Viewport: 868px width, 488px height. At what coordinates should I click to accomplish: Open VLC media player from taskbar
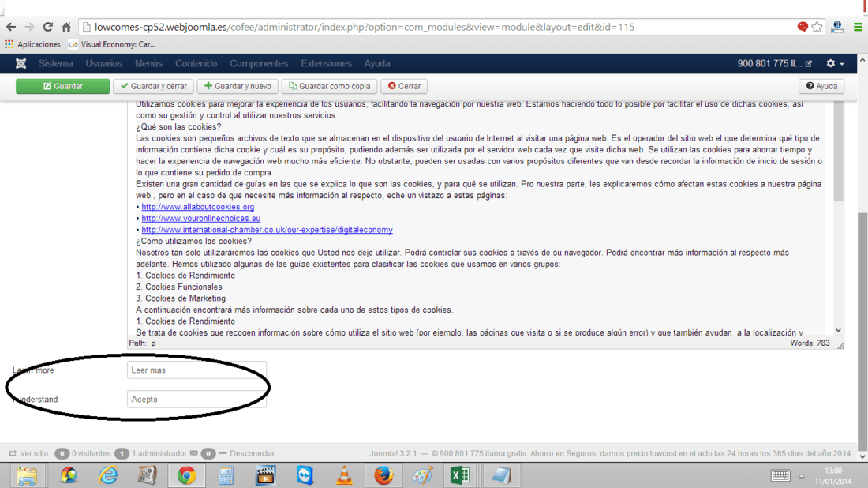344,476
